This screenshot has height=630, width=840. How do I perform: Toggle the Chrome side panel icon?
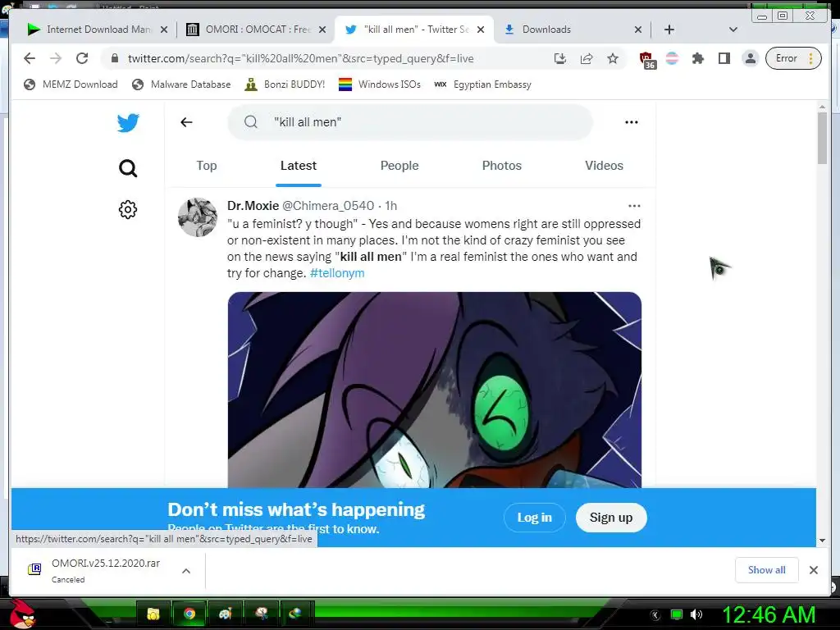(x=724, y=58)
